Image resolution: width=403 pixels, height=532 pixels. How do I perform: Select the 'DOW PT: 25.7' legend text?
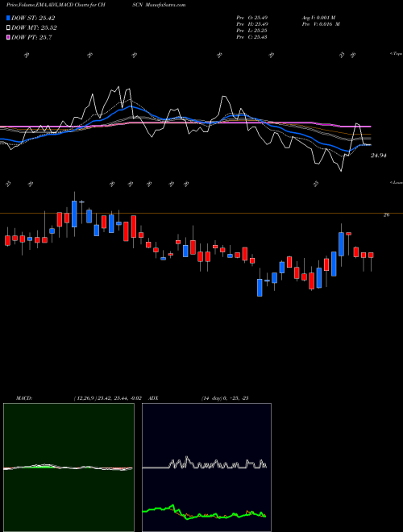[x=31, y=37]
